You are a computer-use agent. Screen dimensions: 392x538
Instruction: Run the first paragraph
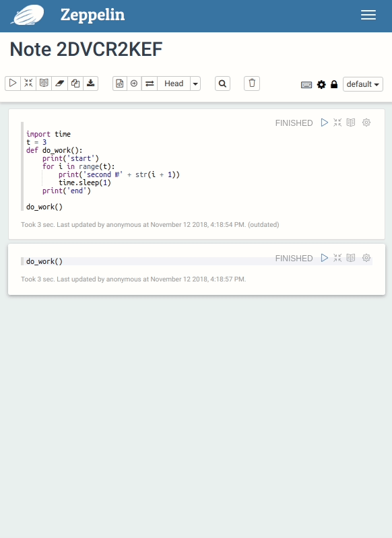[x=325, y=123]
